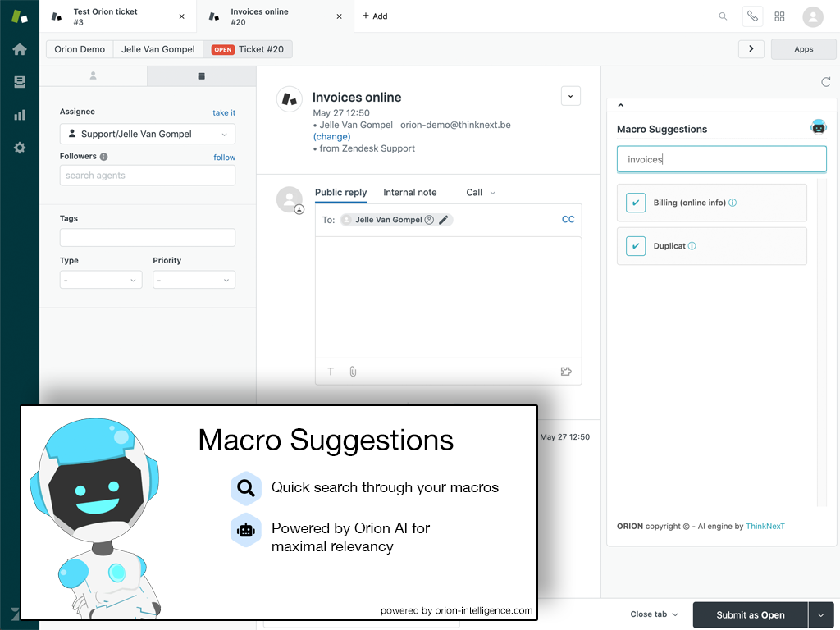Check the Billing (online info) macro
840x630 pixels.
(x=636, y=203)
